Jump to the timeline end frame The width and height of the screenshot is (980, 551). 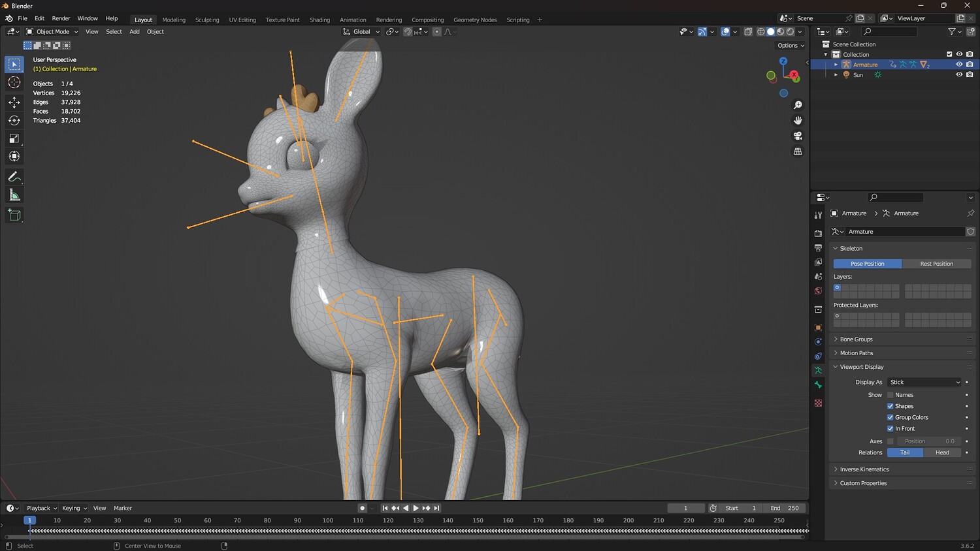point(437,508)
